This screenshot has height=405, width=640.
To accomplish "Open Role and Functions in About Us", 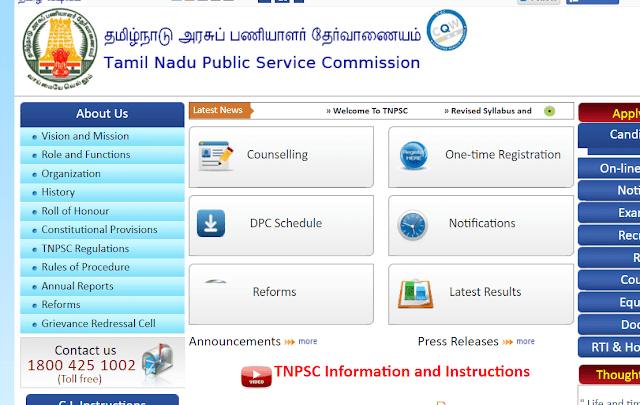I will (x=102, y=155).
